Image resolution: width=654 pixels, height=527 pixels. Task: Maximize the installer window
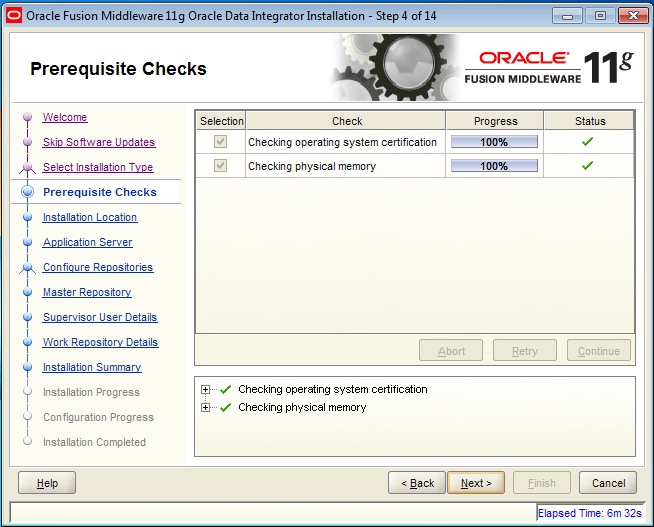[600, 16]
